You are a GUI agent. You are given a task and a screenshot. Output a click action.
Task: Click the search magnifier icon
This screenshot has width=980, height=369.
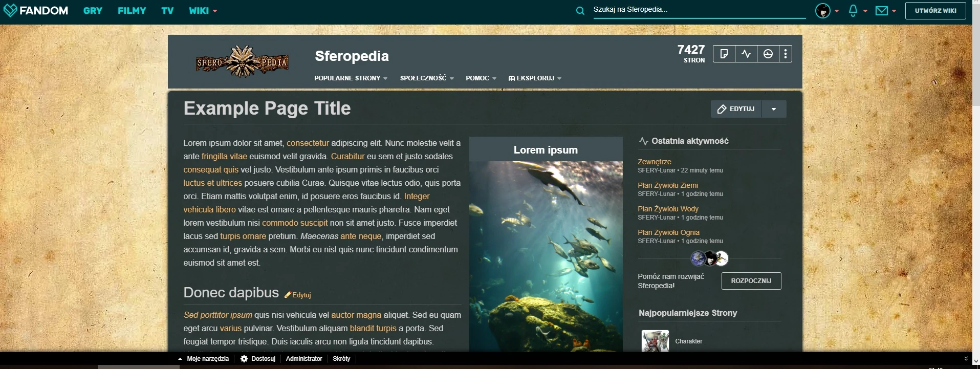(580, 11)
